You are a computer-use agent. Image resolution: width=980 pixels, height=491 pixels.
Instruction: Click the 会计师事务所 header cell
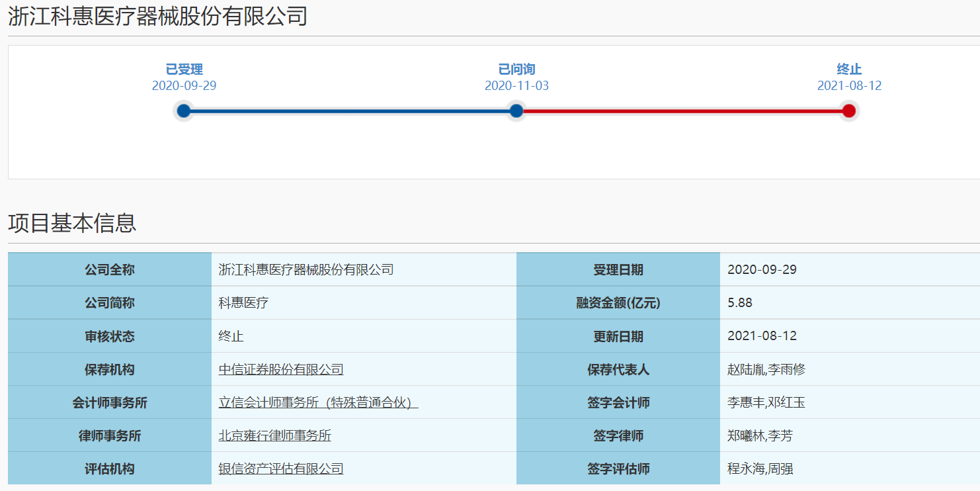pyautogui.click(x=110, y=403)
